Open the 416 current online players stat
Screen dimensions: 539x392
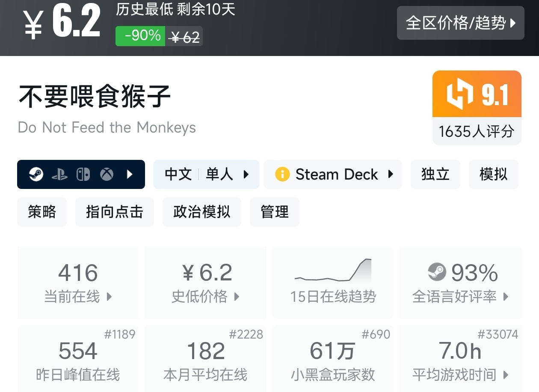(78, 282)
